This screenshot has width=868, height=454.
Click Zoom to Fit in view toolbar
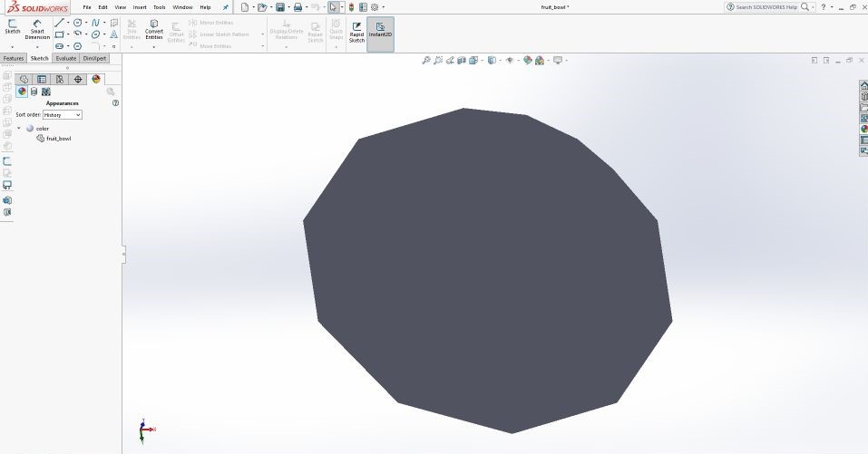(x=425, y=61)
